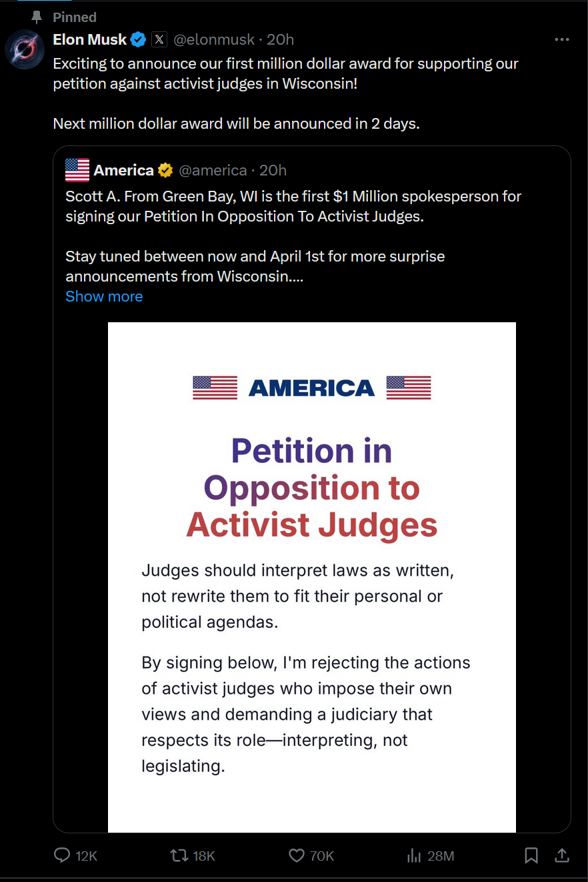
Task: Click the X affiliation badge beside the name
Action: click(x=159, y=39)
